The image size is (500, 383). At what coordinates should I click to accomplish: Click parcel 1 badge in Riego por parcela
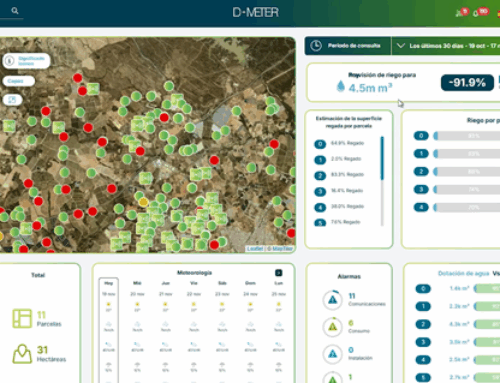coord(421,154)
